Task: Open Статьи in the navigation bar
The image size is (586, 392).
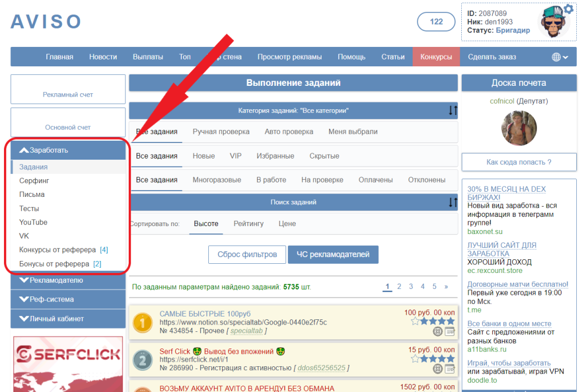Action: [393, 57]
